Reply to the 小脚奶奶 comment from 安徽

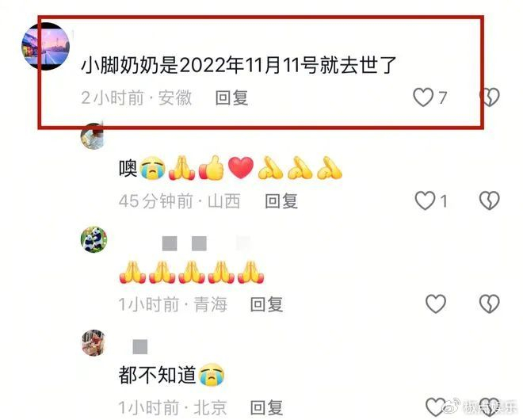(x=231, y=97)
